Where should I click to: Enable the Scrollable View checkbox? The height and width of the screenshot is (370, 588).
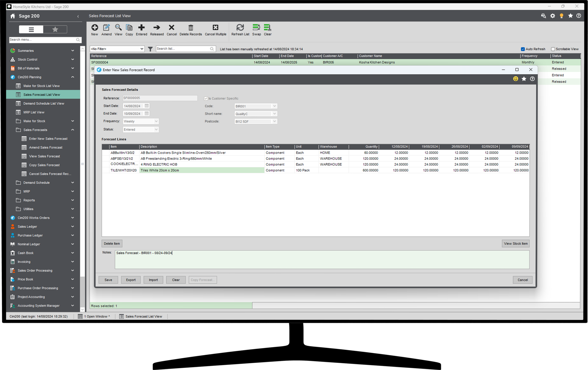(553, 49)
